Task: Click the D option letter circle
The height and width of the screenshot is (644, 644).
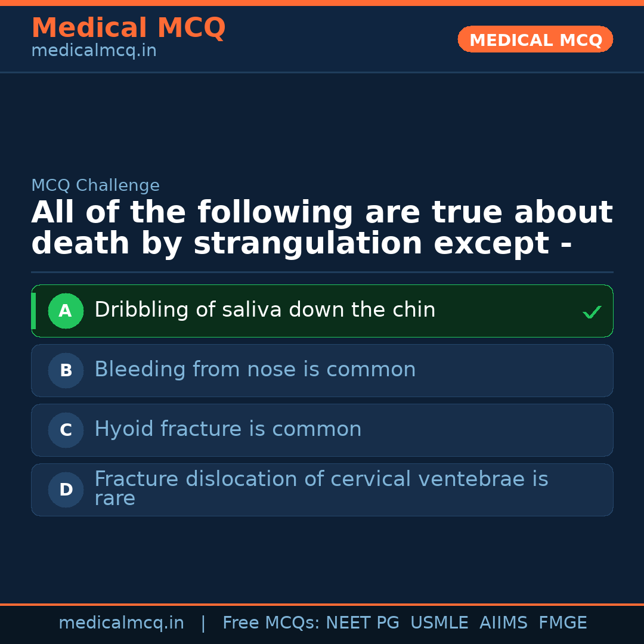Action: pos(66,490)
